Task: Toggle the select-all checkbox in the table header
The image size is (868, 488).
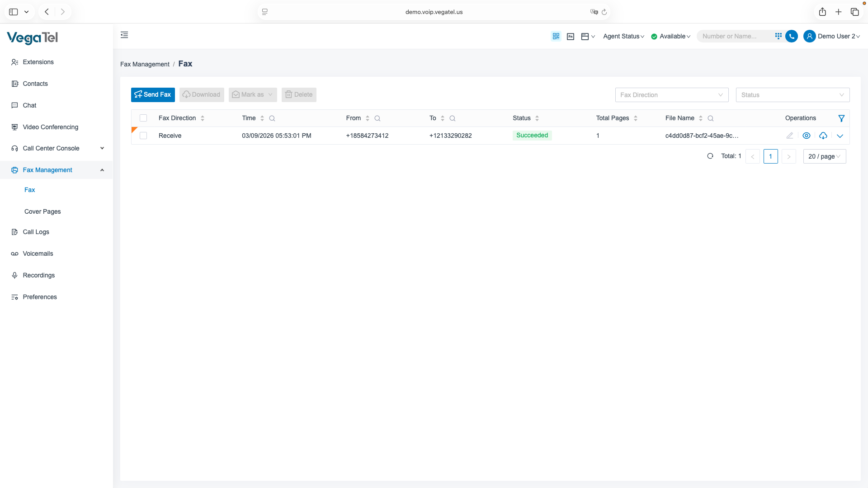Action: coord(143,118)
